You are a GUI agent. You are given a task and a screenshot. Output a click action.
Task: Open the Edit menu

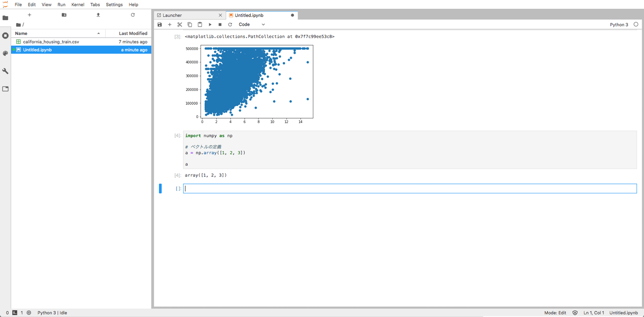pyautogui.click(x=32, y=5)
